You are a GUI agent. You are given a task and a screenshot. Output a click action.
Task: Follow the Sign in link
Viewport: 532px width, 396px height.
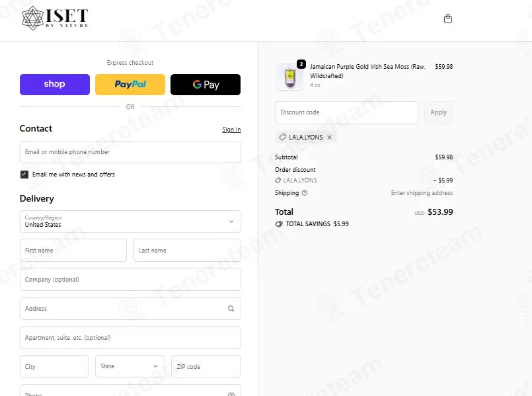tap(231, 130)
